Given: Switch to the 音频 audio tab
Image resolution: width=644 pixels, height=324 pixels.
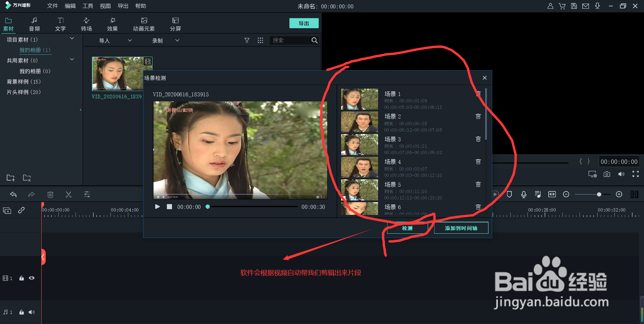Looking at the screenshot, I should tap(34, 24).
